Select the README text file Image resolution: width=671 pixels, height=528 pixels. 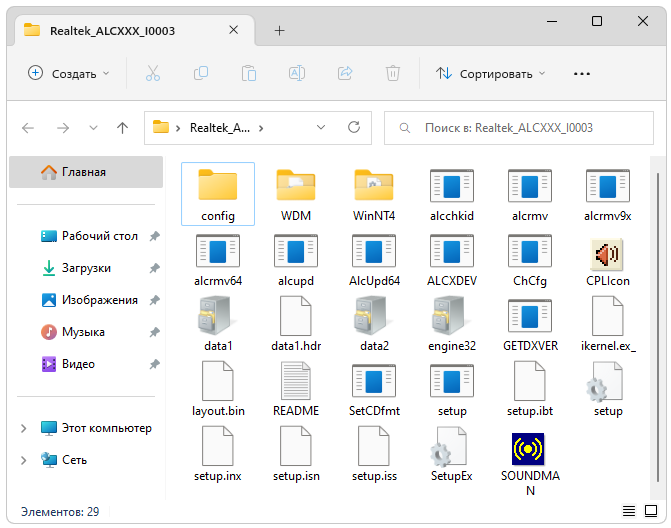pos(296,389)
